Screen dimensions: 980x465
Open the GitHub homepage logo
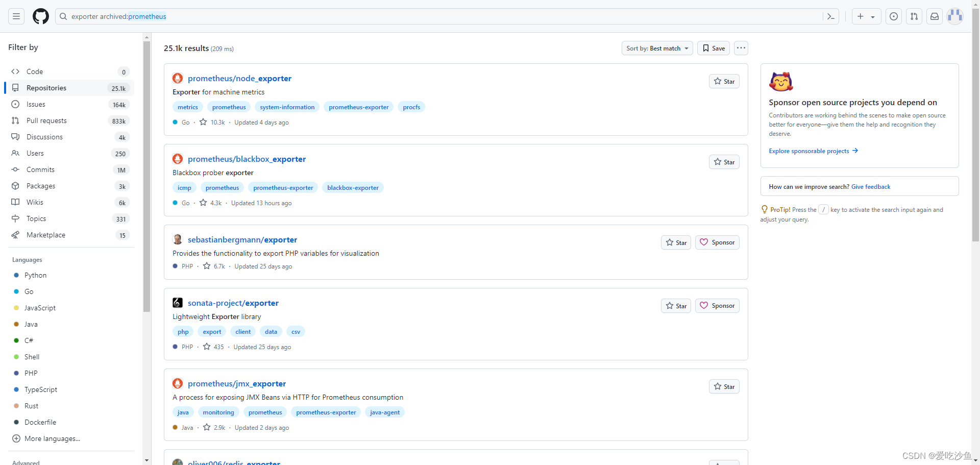click(41, 16)
